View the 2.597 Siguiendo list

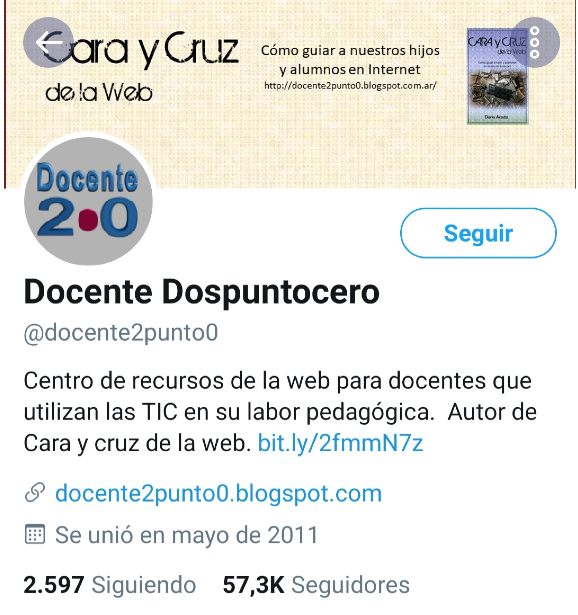click(110, 585)
